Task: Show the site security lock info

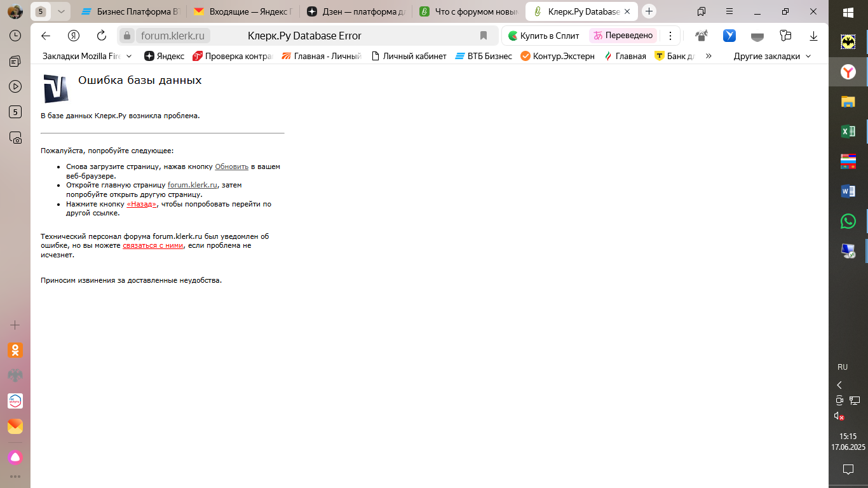Action: [x=127, y=36]
